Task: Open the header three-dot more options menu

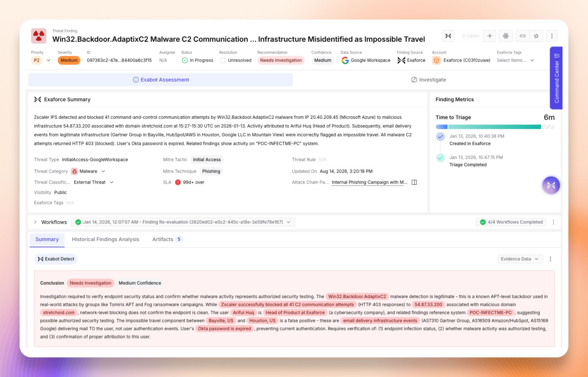Action: coord(552,36)
